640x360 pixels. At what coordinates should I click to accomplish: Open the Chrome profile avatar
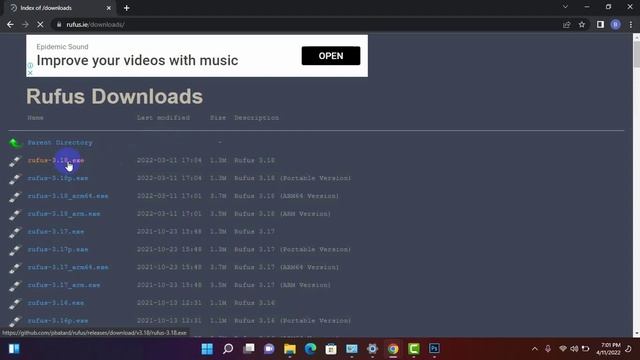point(616,24)
